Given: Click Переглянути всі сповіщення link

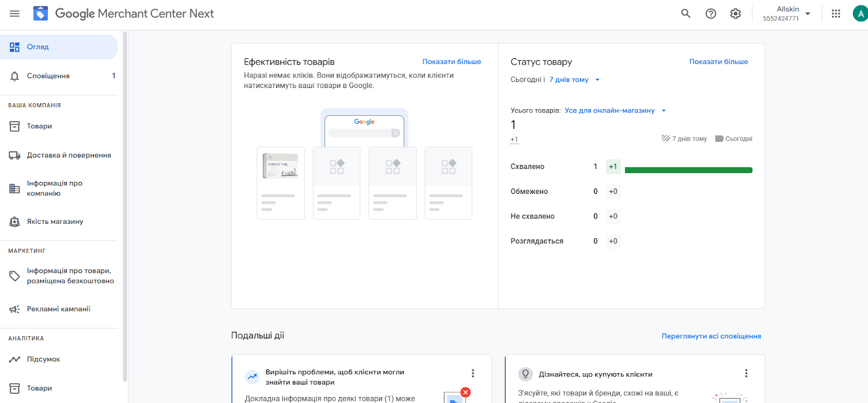Looking at the screenshot, I should pos(711,336).
